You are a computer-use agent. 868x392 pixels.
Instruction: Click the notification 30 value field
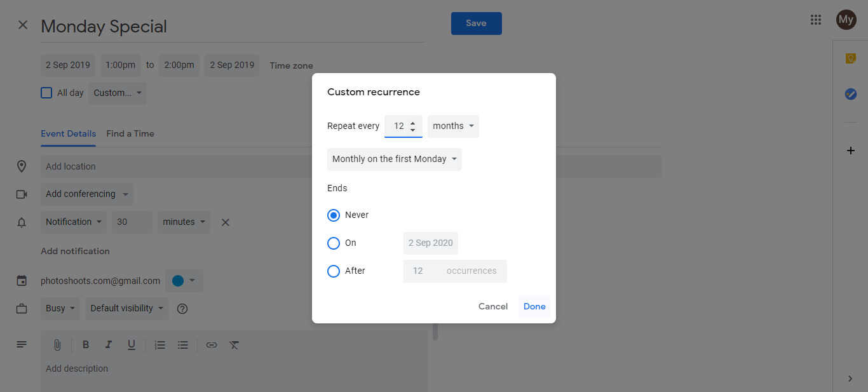click(x=132, y=222)
